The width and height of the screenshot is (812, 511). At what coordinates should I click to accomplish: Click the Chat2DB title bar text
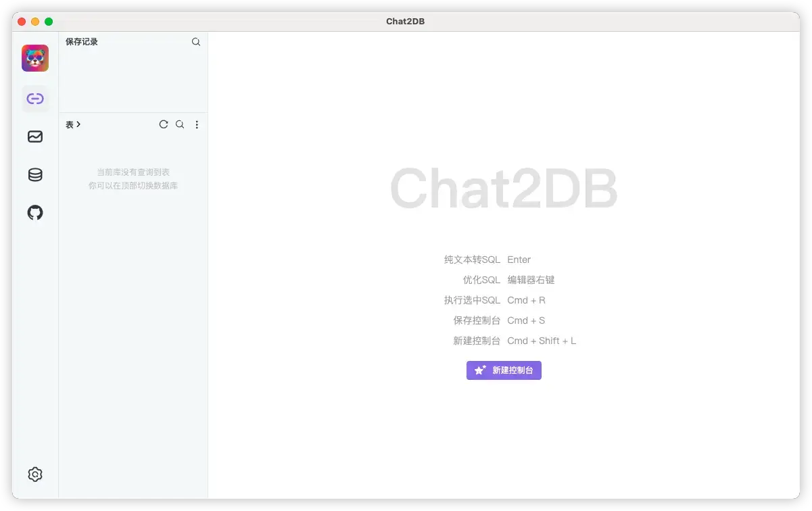pyautogui.click(x=405, y=21)
